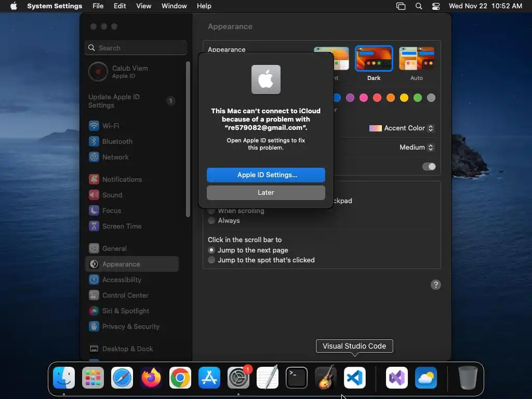Open Visual Studio Code in Dock
Viewport: 532px width, 399px height.
pyautogui.click(x=355, y=378)
